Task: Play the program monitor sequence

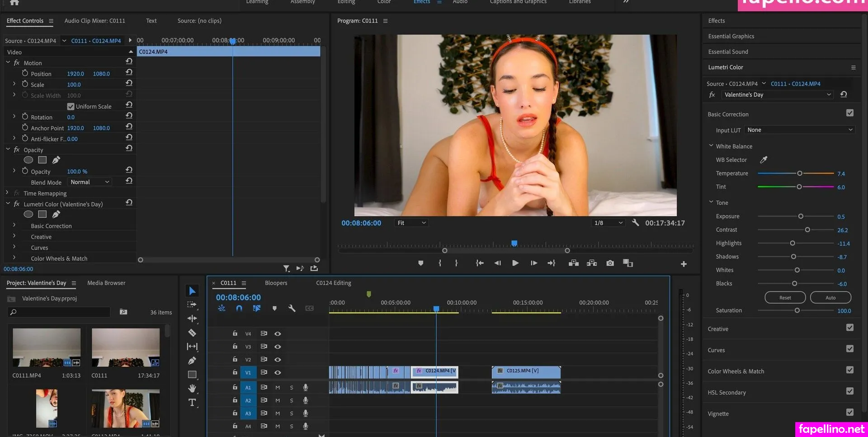Action: [515, 263]
